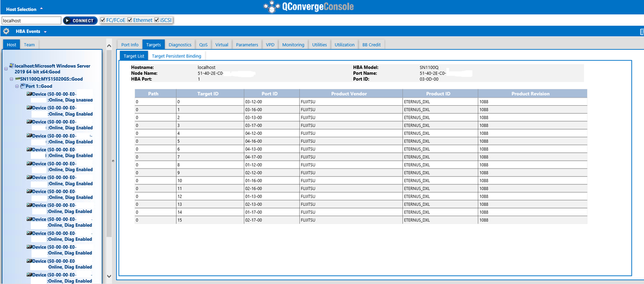Open the Port Info tab
Screen dimensions: 644x284
pos(130,45)
